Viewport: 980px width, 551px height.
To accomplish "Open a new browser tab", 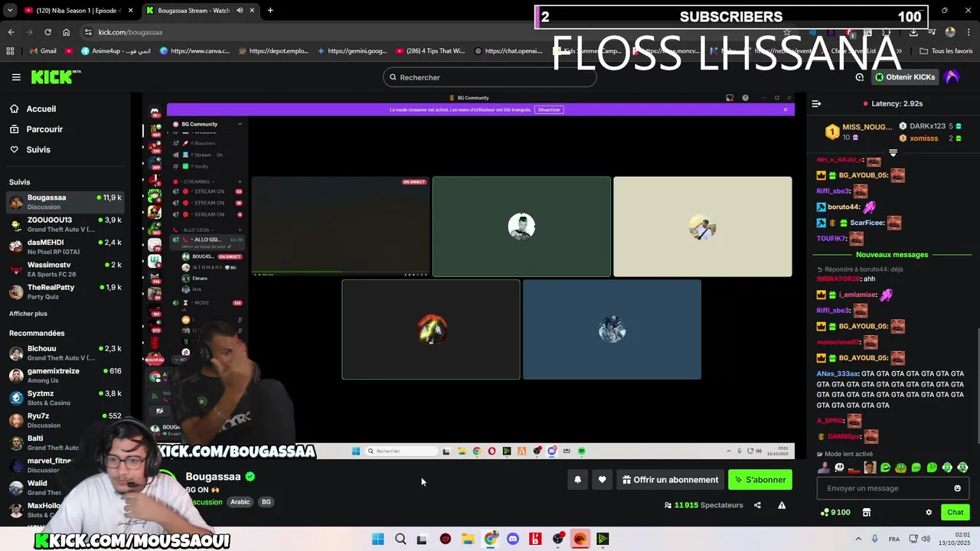I will pyautogui.click(x=270, y=11).
